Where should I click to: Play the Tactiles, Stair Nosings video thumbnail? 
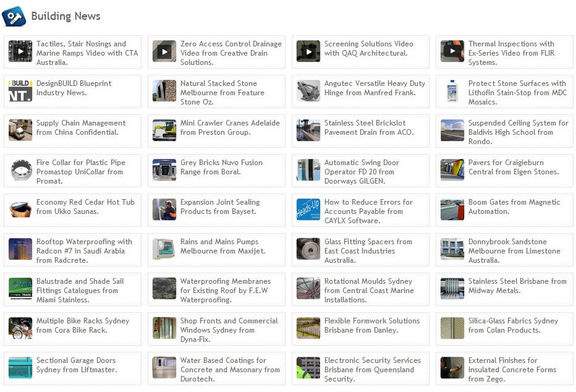[20, 51]
